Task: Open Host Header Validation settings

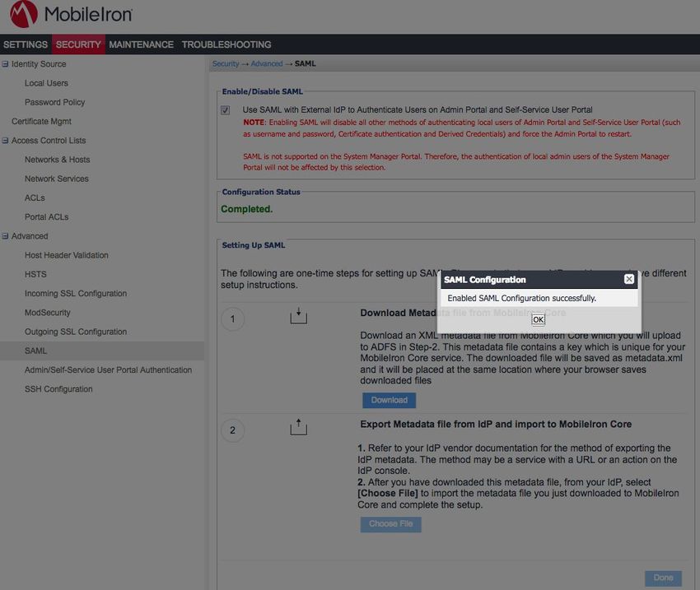Action: click(67, 256)
